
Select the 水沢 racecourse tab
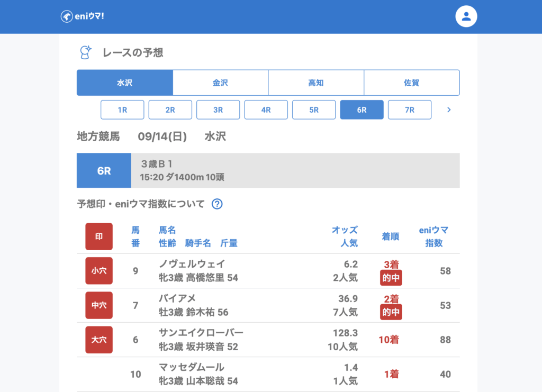pyautogui.click(x=125, y=83)
